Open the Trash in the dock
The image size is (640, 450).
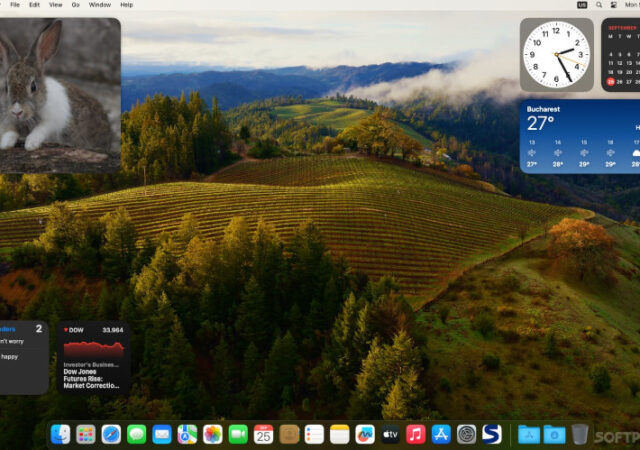coord(580,434)
